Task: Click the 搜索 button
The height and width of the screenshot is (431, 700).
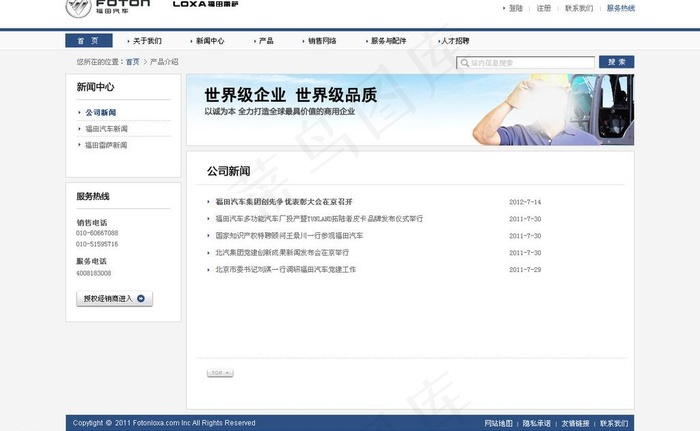Action: pos(616,62)
